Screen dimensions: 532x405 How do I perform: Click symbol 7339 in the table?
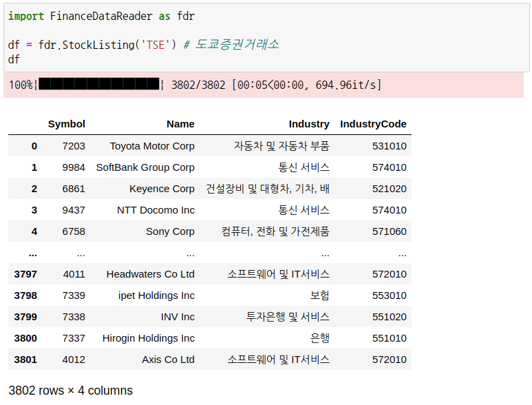coord(74,295)
